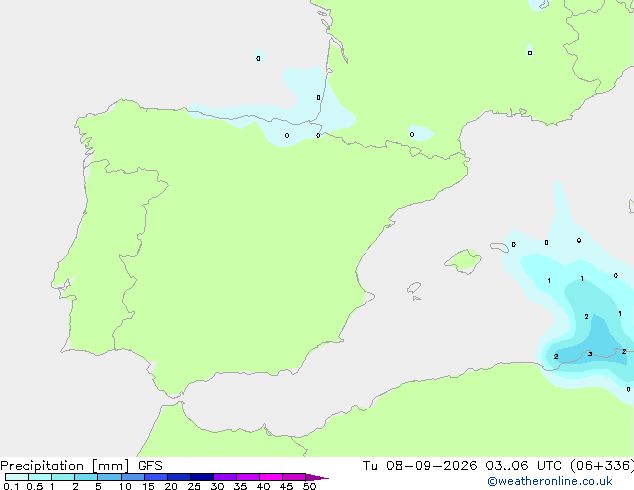Click Ibiza island outline
634x490 pixels.
(414, 288)
